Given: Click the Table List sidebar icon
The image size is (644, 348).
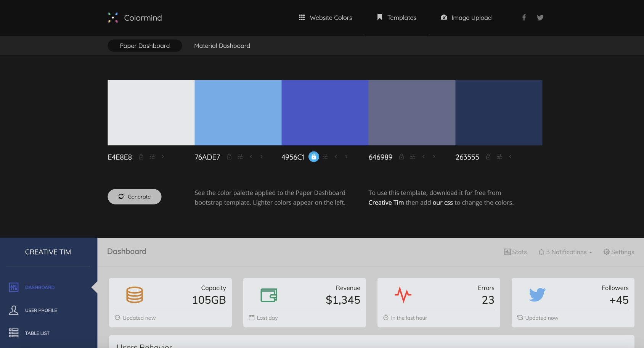Looking at the screenshot, I should point(13,333).
